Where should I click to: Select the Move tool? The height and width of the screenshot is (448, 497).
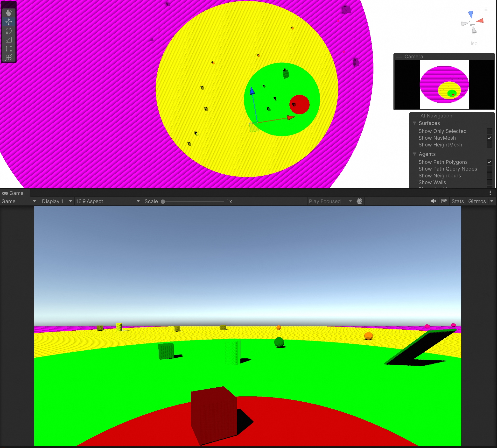tap(9, 22)
